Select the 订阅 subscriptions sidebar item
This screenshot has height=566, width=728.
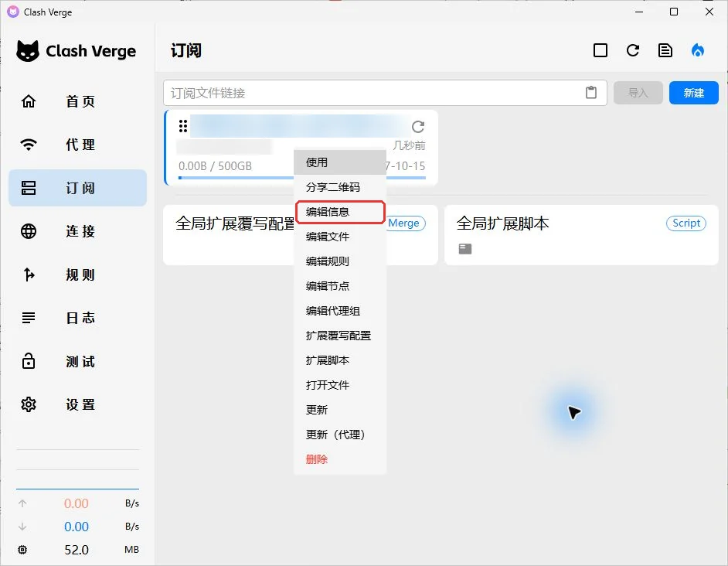(x=77, y=188)
